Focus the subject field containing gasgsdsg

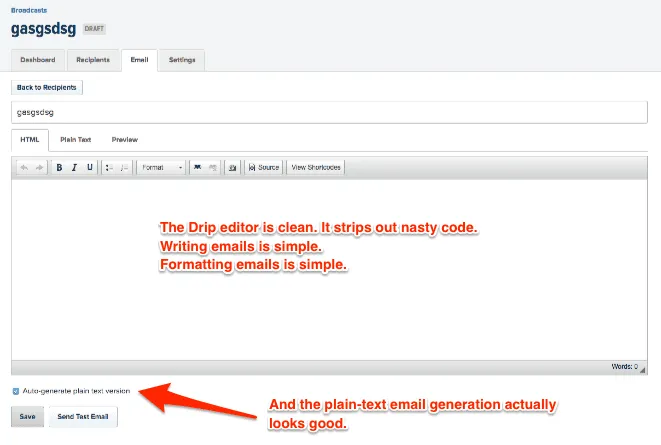point(329,113)
